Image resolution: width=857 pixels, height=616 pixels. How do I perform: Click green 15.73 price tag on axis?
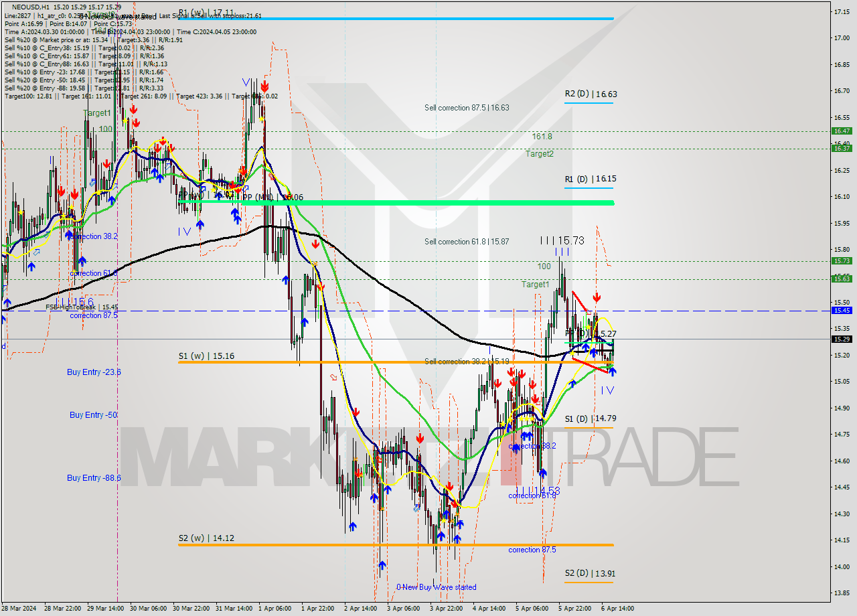pyautogui.click(x=841, y=261)
